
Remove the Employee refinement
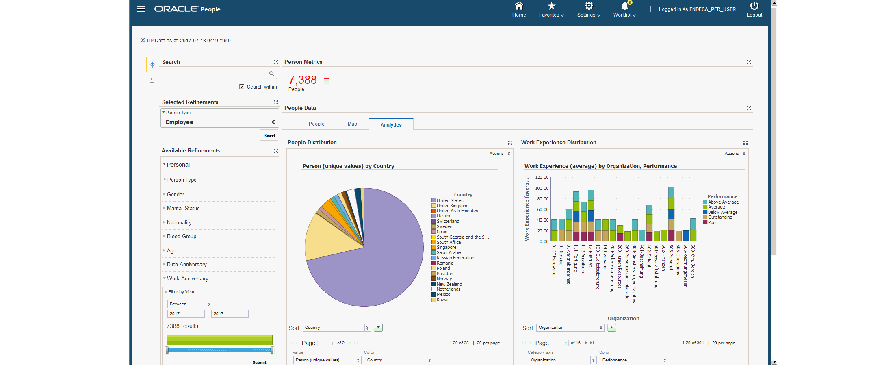[273, 122]
